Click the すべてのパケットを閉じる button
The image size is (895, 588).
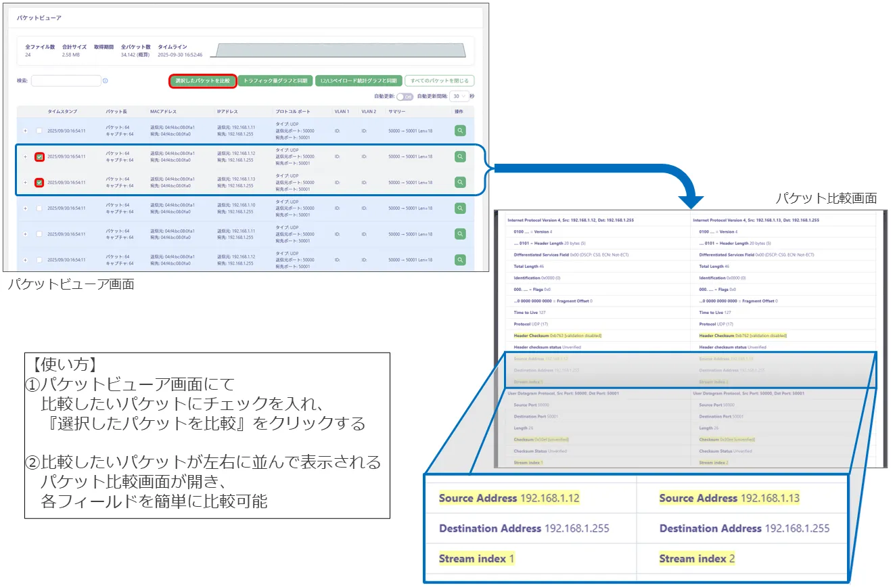point(439,81)
